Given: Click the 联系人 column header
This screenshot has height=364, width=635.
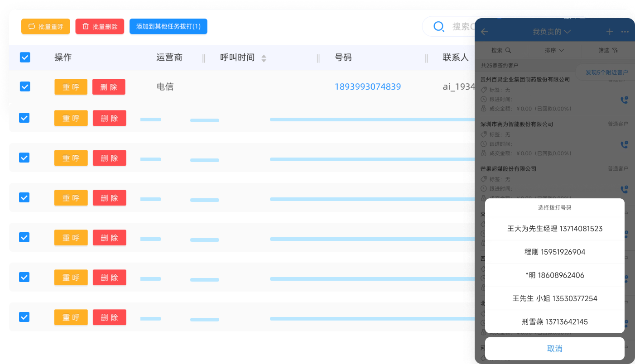Looking at the screenshot, I should pyautogui.click(x=456, y=57).
